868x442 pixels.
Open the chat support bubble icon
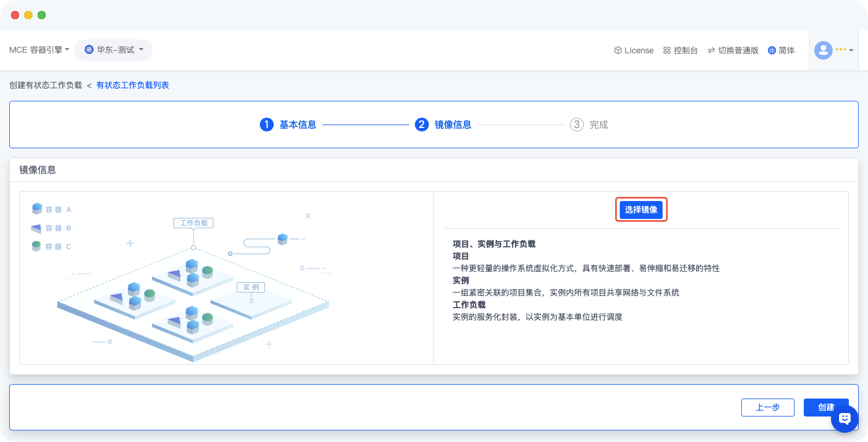coord(844,418)
